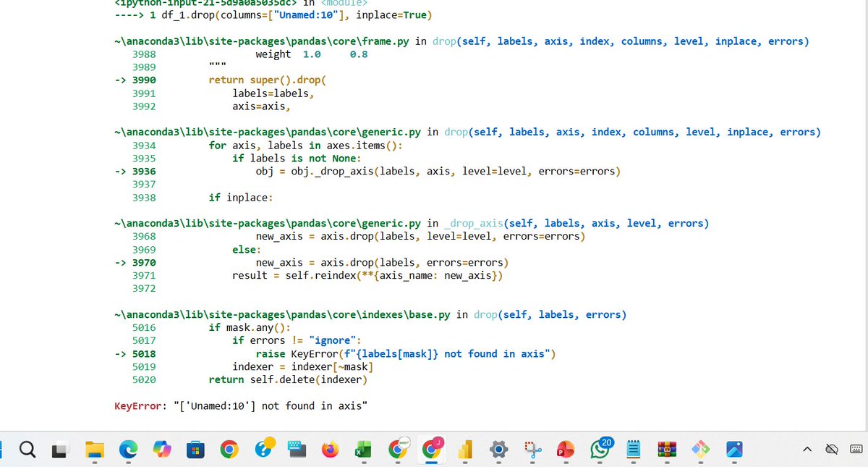Open Copilot from the taskbar
This screenshot has width=868, height=467.
point(161,449)
